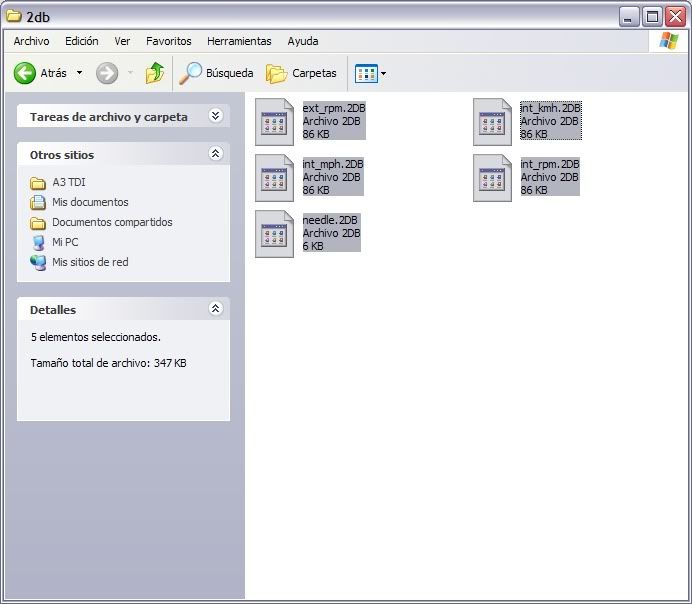Select the int_rpm.2DB file icon

coord(492,178)
